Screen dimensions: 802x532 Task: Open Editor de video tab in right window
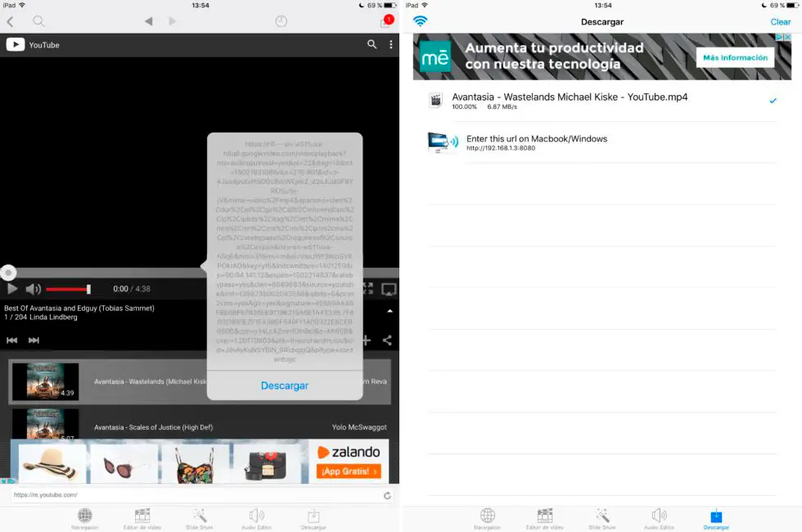(x=545, y=519)
